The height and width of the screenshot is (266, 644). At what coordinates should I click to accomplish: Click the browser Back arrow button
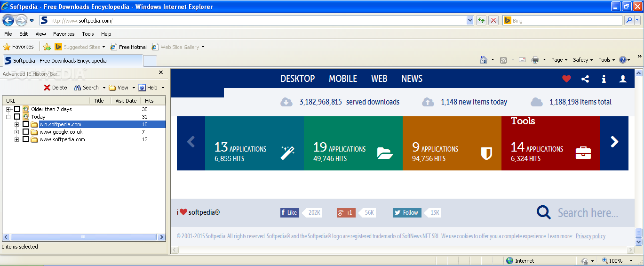[x=8, y=20]
